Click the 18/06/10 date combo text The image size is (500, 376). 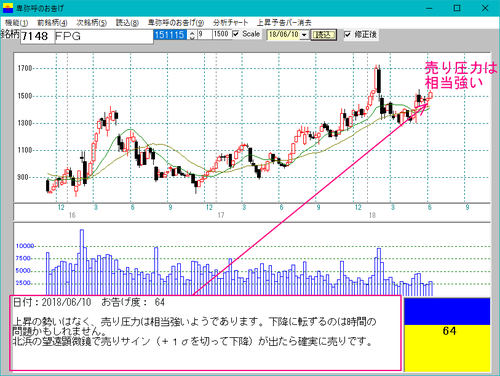[283, 35]
